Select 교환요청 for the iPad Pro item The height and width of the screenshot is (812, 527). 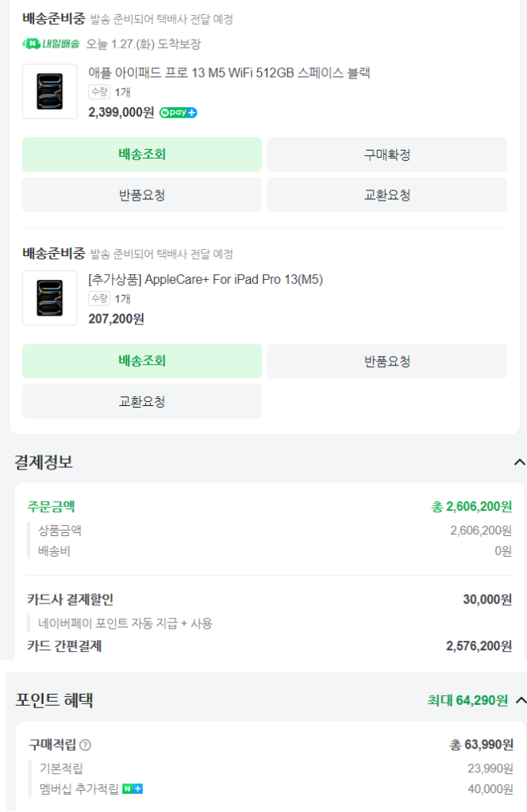pyautogui.click(x=387, y=195)
